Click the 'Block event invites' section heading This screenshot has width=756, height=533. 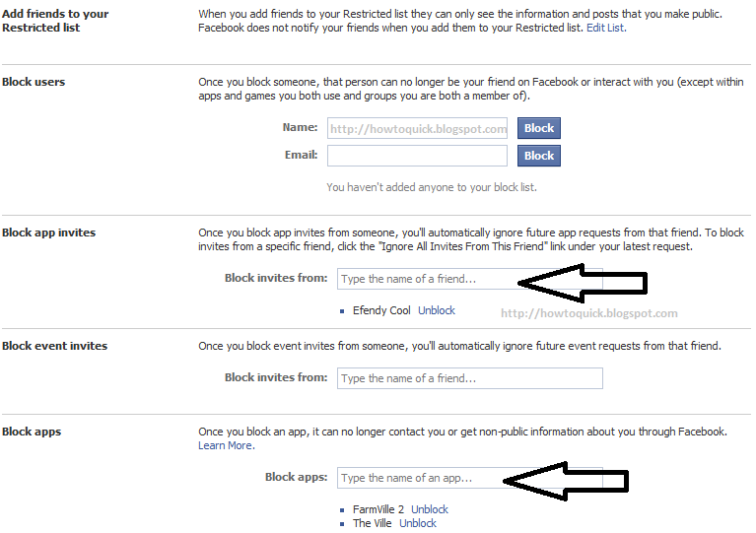(x=54, y=346)
